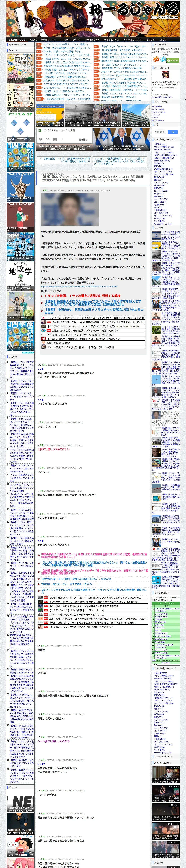Open the About menu item

(x=33, y=40)
